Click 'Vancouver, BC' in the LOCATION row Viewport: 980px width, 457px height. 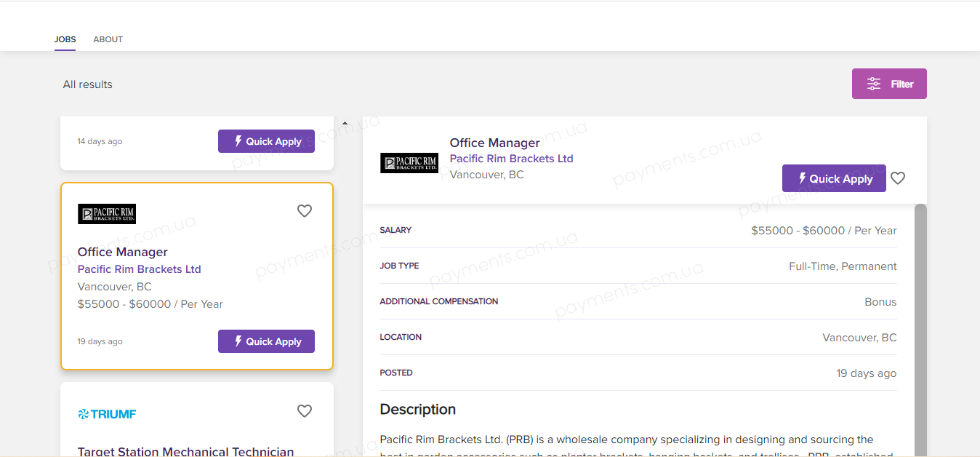click(859, 338)
